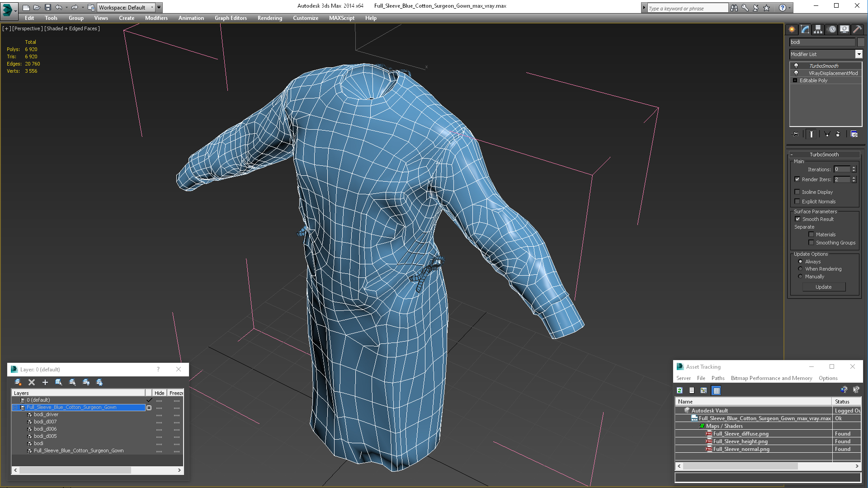Click the object color swatch beside bodi
Screen dimensions: 868x488
coord(861,42)
